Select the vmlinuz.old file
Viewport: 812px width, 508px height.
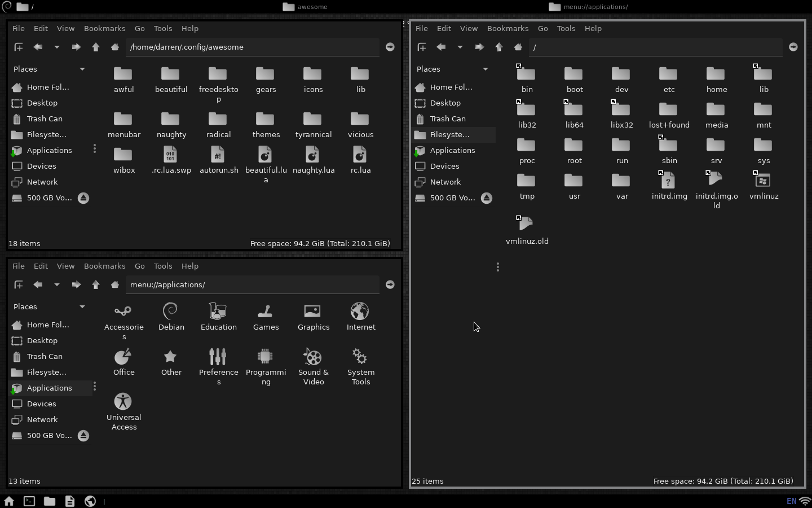[x=527, y=230]
